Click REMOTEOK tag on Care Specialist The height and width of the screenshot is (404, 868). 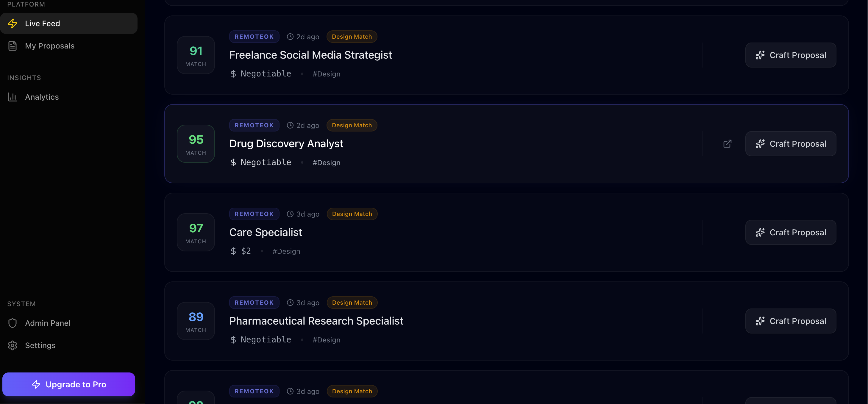pos(254,214)
